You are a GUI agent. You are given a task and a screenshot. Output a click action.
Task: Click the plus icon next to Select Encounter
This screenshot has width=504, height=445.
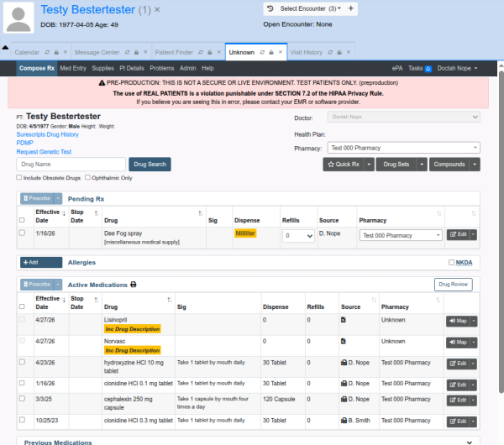click(350, 8)
